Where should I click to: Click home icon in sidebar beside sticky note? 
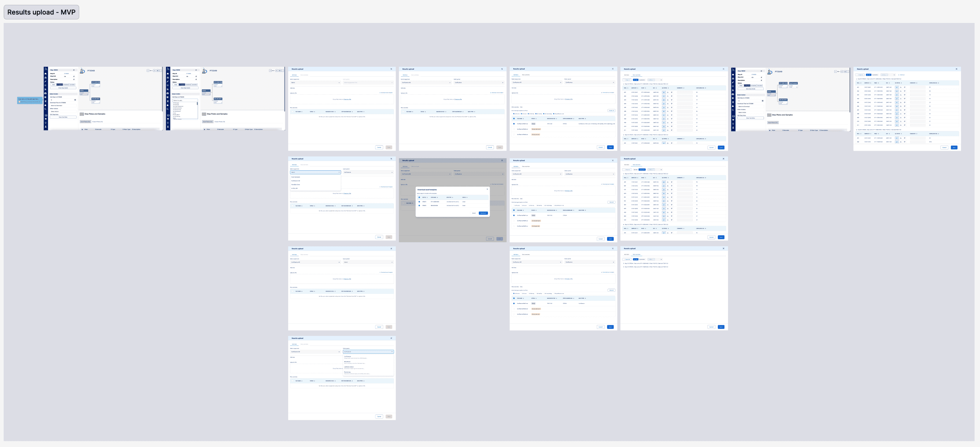(46, 74)
